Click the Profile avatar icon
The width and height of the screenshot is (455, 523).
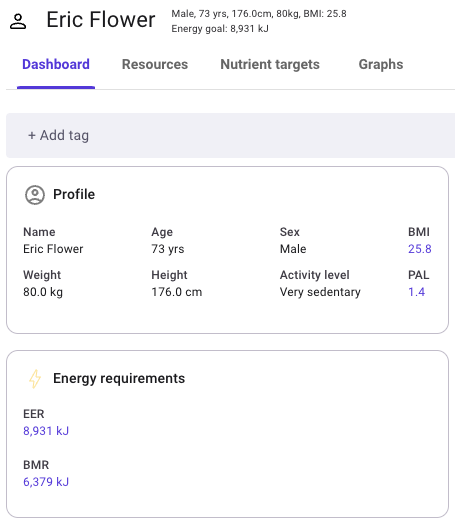point(35,195)
